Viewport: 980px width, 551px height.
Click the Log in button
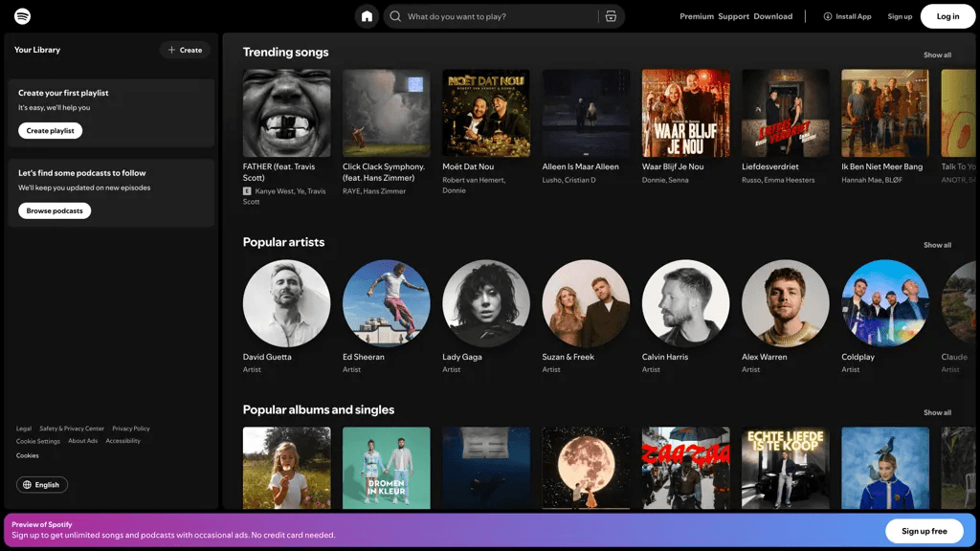tap(947, 16)
